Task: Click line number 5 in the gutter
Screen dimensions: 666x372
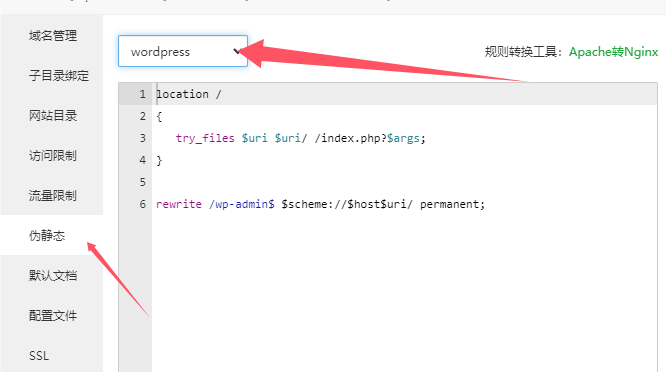Action: 143,182
